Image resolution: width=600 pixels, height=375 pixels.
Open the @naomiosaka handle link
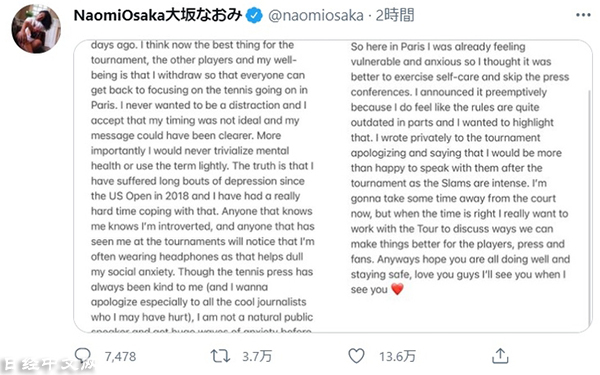(x=316, y=15)
